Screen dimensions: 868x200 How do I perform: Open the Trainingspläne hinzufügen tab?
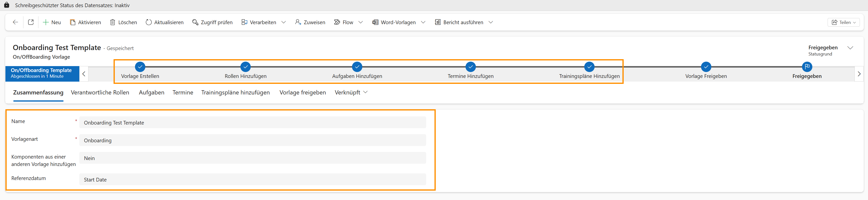(x=235, y=92)
